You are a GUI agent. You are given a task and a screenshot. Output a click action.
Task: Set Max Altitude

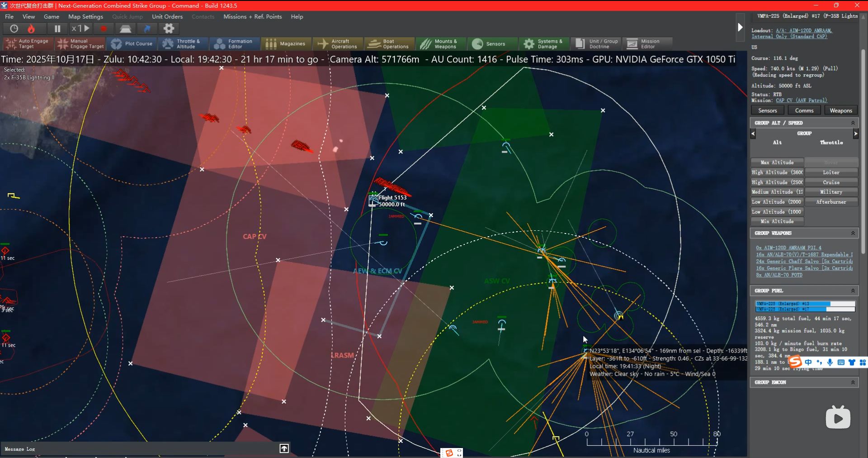pyautogui.click(x=777, y=162)
